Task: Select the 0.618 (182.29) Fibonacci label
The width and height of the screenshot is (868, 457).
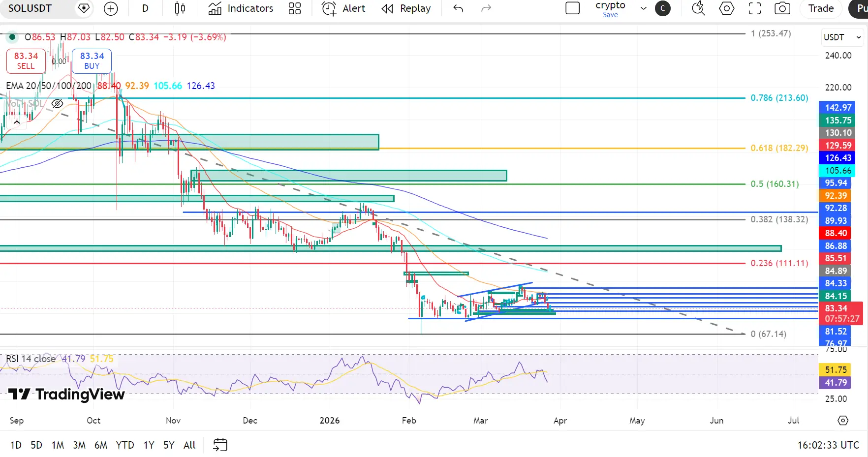Action: pyautogui.click(x=779, y=148)
